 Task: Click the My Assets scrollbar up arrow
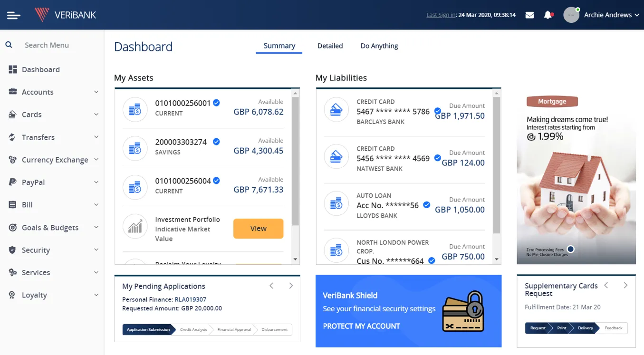[295, 94]
